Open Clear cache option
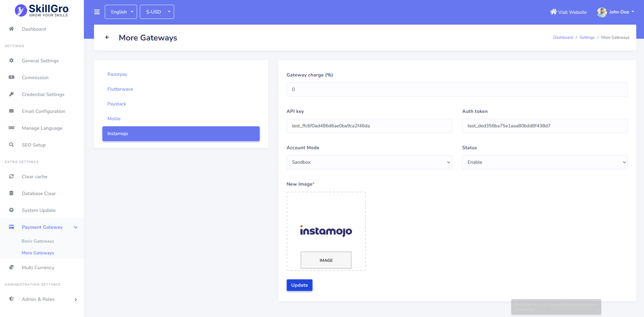644x317 pixels. tap(35, 177)
